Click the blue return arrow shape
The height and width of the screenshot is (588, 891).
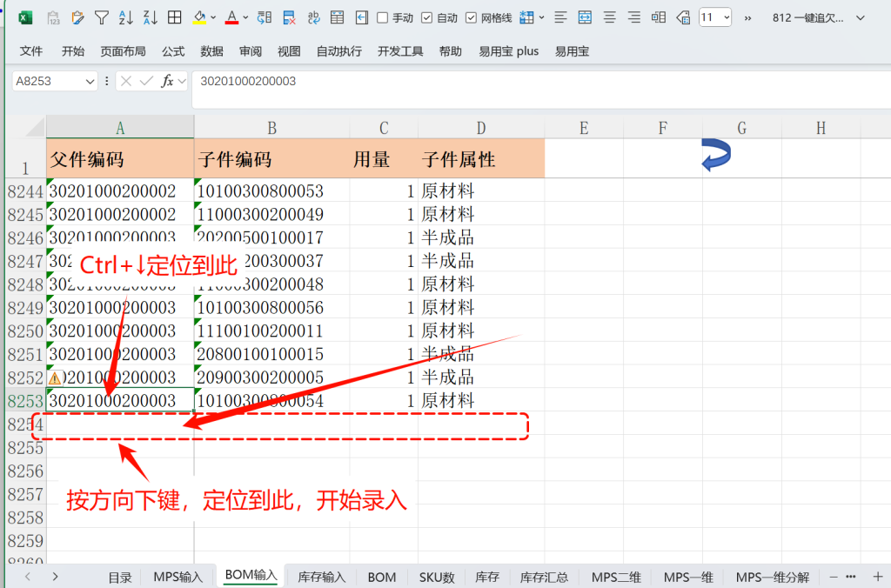click(716, 155)
